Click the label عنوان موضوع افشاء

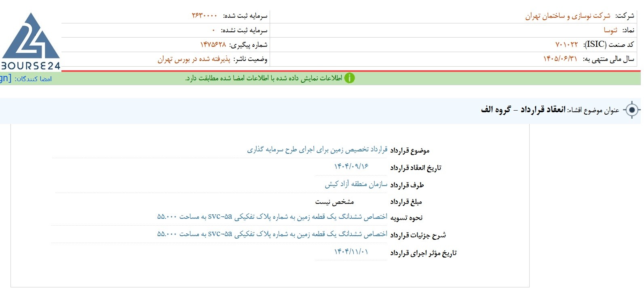click(x=593, y=110)
